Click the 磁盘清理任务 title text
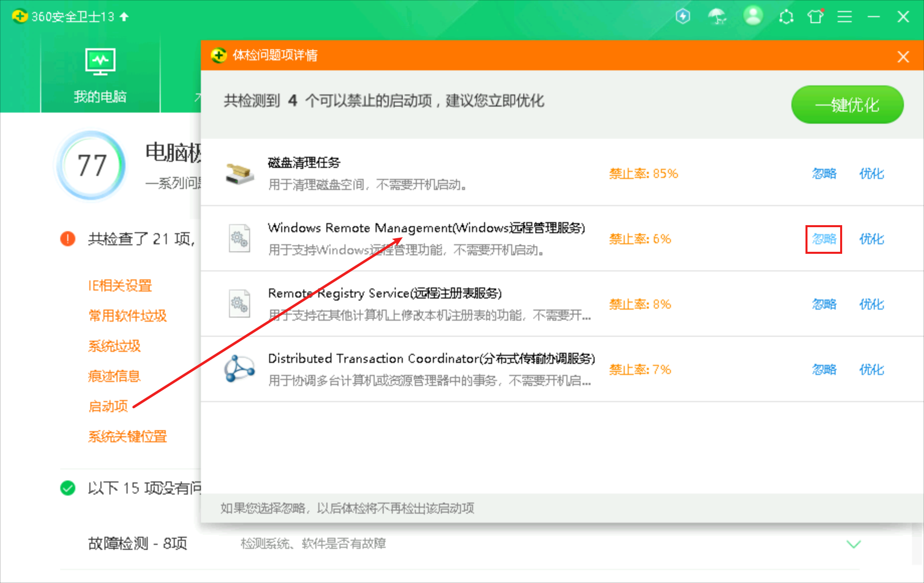The image size is (924, 583). pos(304,162)
